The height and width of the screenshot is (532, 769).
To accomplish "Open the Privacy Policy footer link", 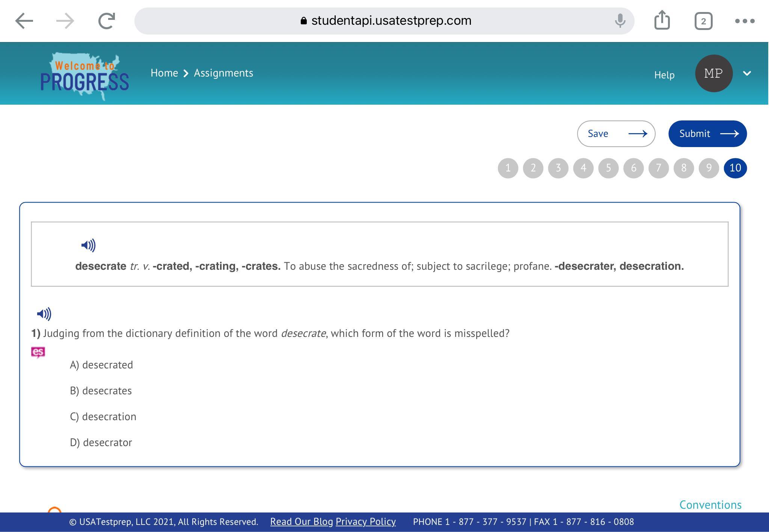I will (365, 522).
